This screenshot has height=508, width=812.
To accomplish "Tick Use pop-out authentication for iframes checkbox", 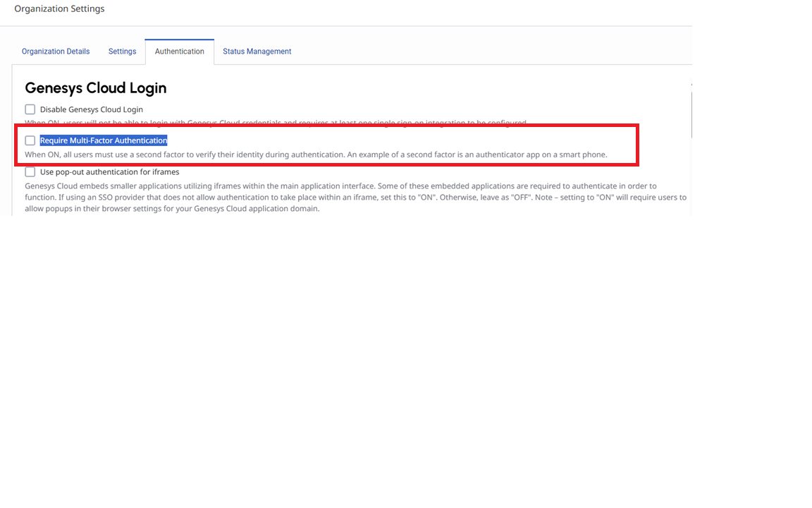I will click(x=30, y=171).
